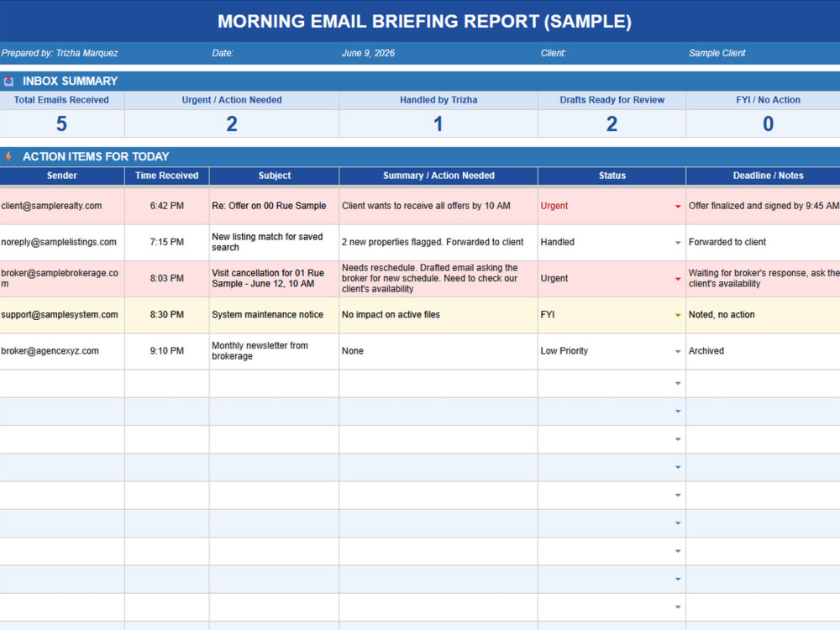Select 'Client wants to receive all offers' summary
The image size is (840, 630).
(x=438, y=207)
